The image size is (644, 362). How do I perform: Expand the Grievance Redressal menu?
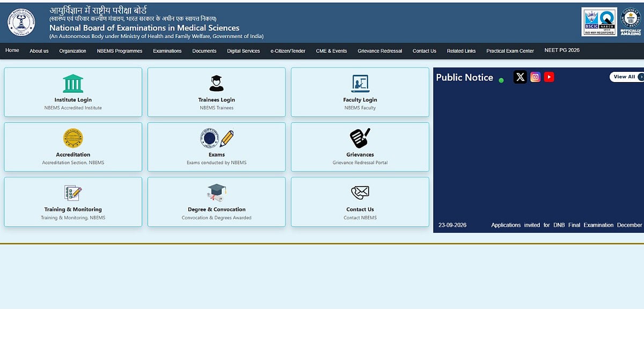[380, 51]
